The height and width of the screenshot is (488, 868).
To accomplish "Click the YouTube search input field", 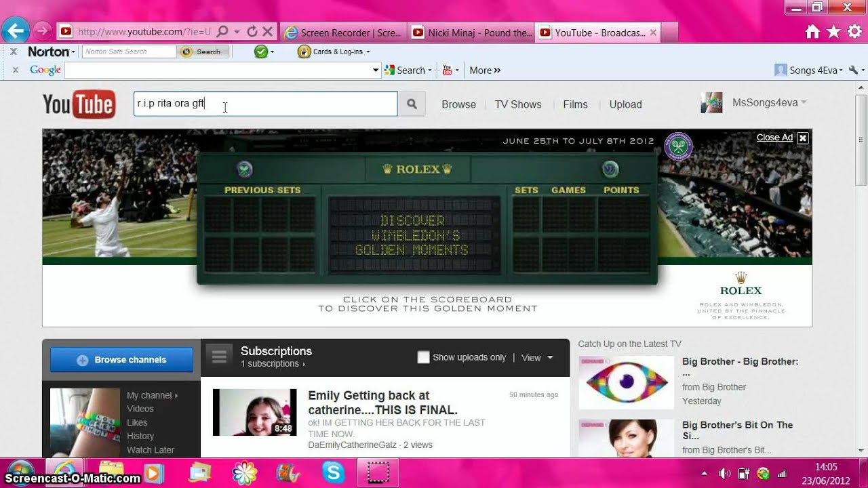I will tap(265, 104).
